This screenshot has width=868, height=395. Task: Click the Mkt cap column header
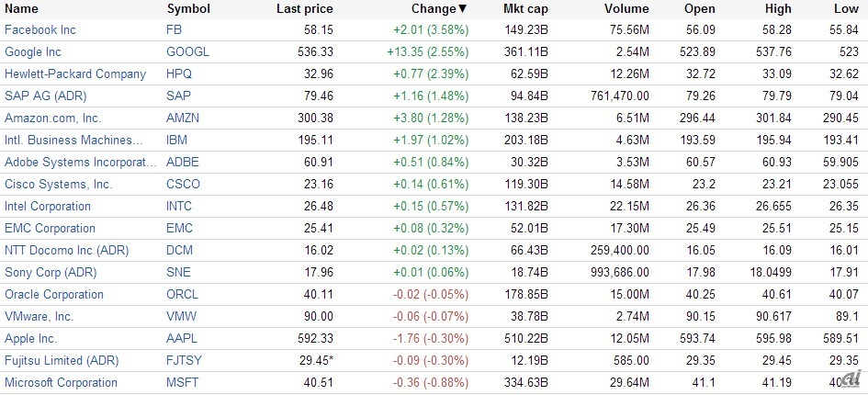[x=525, y=9]
